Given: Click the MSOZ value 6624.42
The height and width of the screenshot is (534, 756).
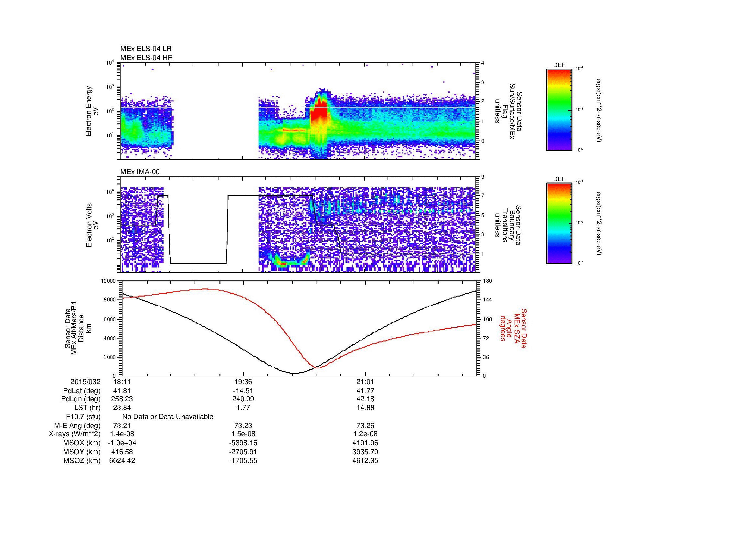Looking at the screenshot, I should 122,461.
